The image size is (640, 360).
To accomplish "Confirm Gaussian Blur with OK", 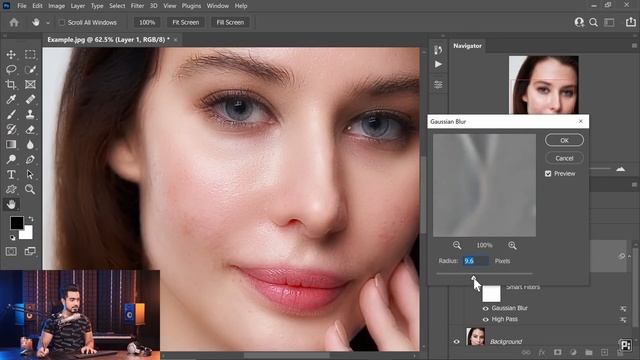I will point(564,140).
